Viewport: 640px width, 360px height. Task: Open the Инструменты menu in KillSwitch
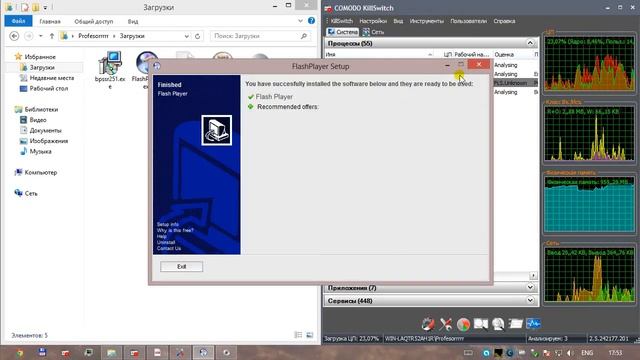(x=427, y=21)
